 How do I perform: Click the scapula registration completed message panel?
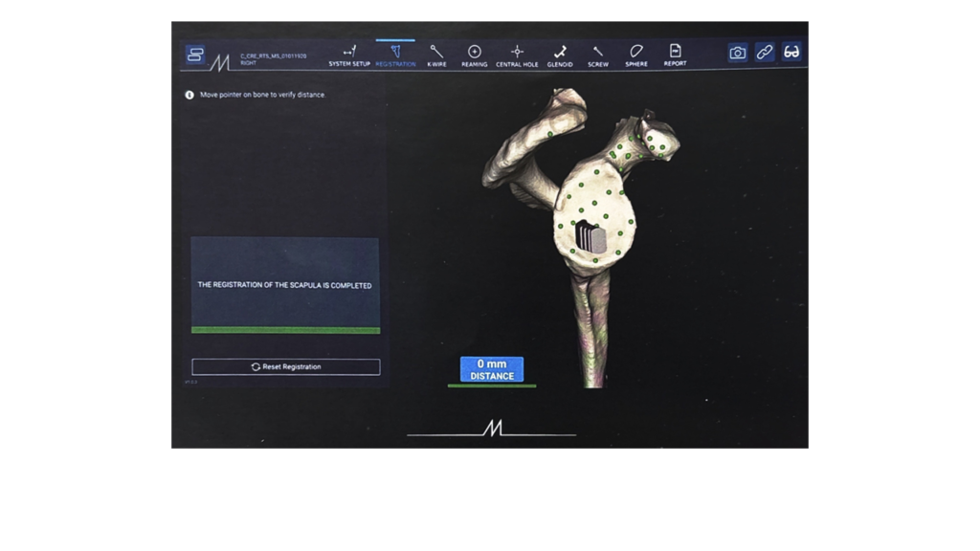pyautogui.click(x=285, y=285)
